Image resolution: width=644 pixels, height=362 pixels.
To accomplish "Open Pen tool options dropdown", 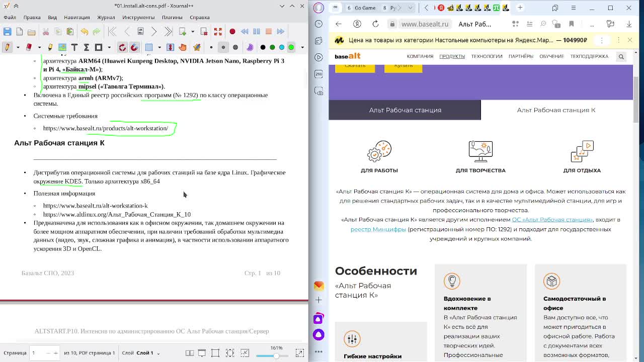I will [18, 47].
